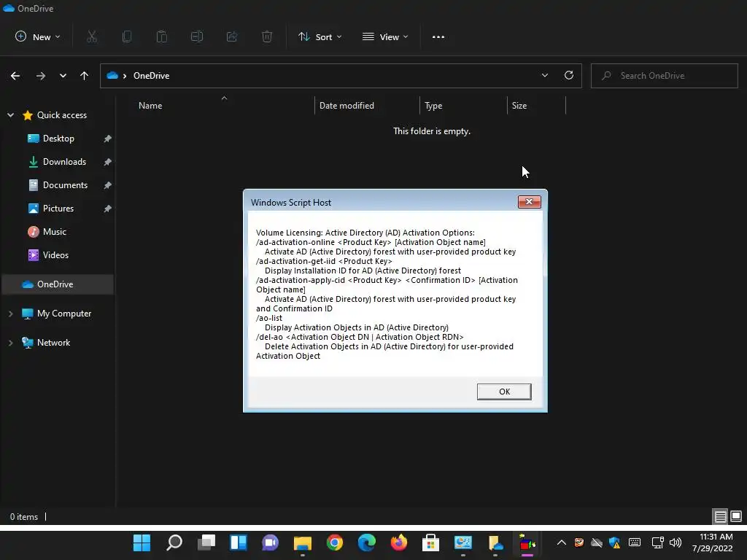Click the Rename icon in toolbar
The height and width of the screenshot is (560, 747).
[197, 36]
